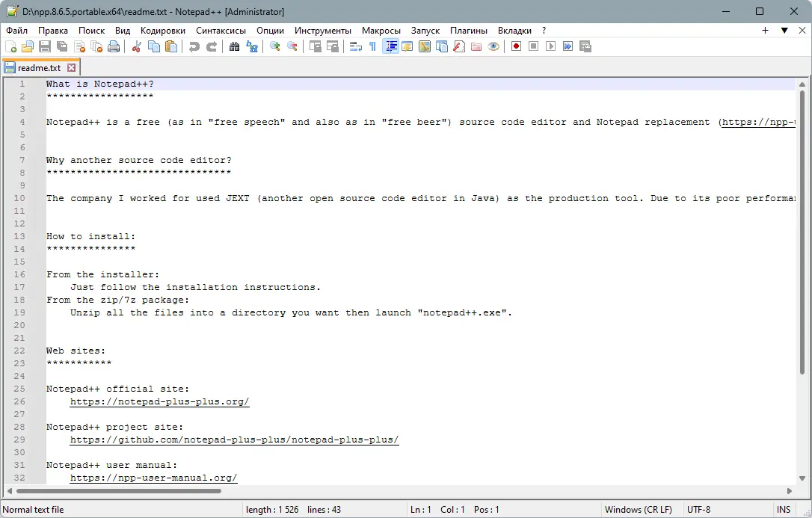Open the Опции menu
This screenshot has width=812, height=518.
point(271,31)
